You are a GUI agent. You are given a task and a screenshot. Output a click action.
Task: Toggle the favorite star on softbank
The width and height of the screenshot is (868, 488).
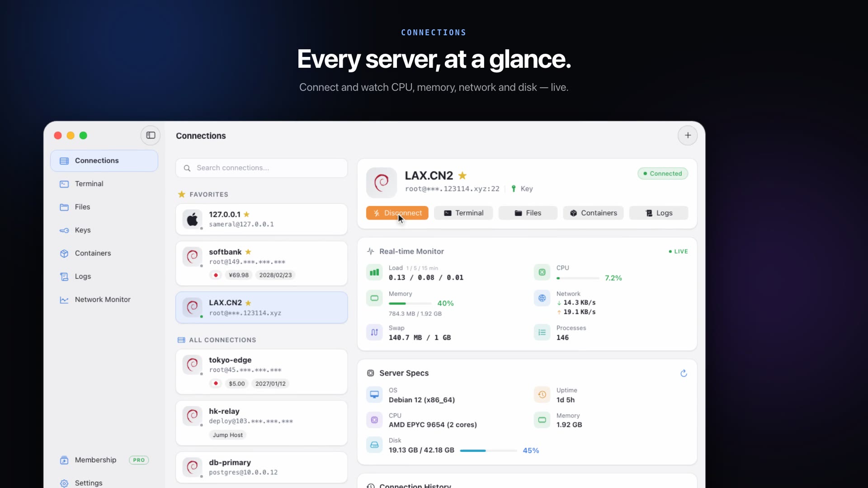click(248, 252)
